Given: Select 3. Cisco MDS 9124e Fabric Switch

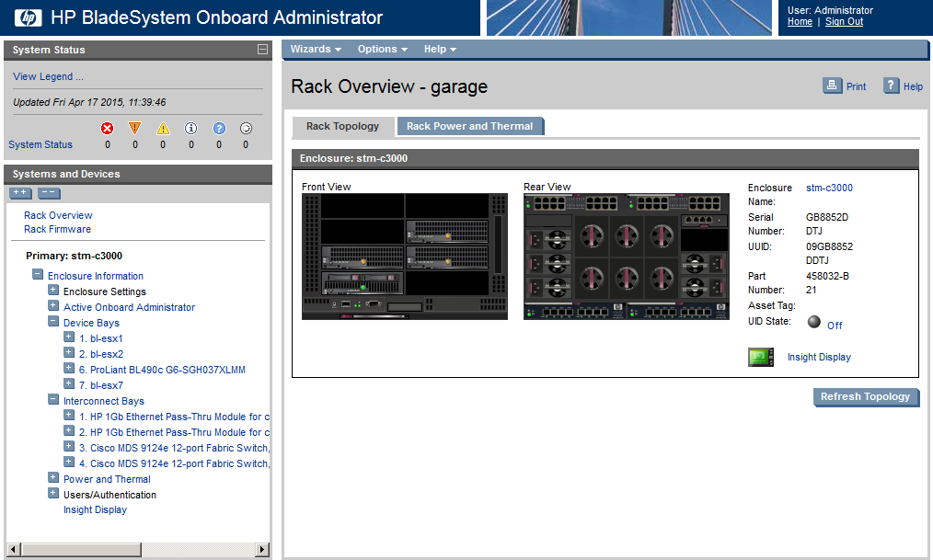Looking at the screenshot, I should tap(174, 448).
